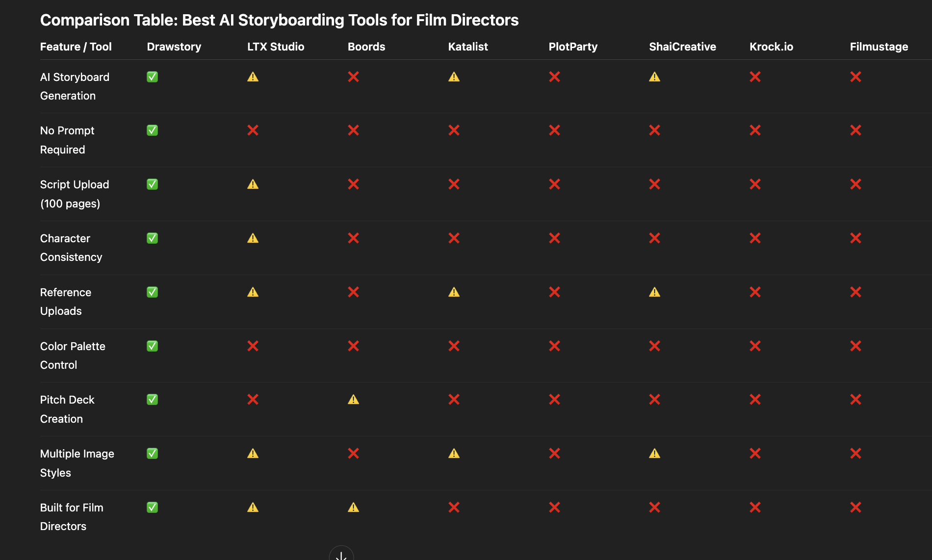Click the Script Upload (100 pages) row label
932x560 pixels.
click(x=75, y=194)
